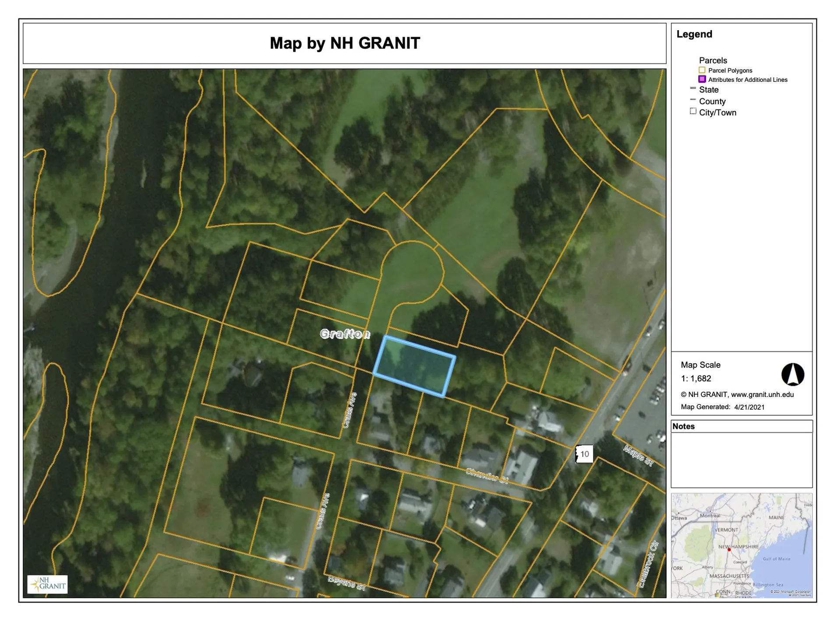Click the Parcels legend group label
The width and height of the screenshot is (840, 621).
click(713, 60)
